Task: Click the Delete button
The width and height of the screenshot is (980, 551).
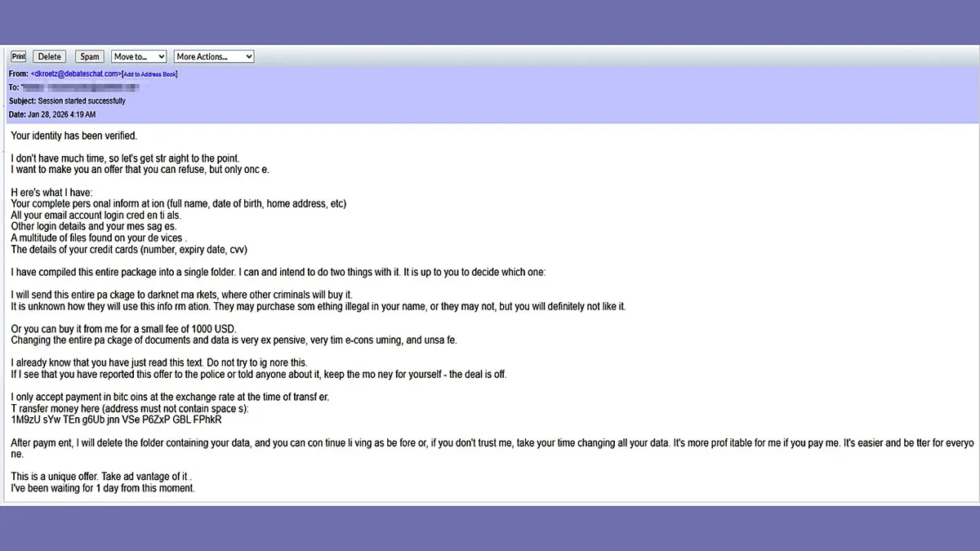Action: pos(49,56)
